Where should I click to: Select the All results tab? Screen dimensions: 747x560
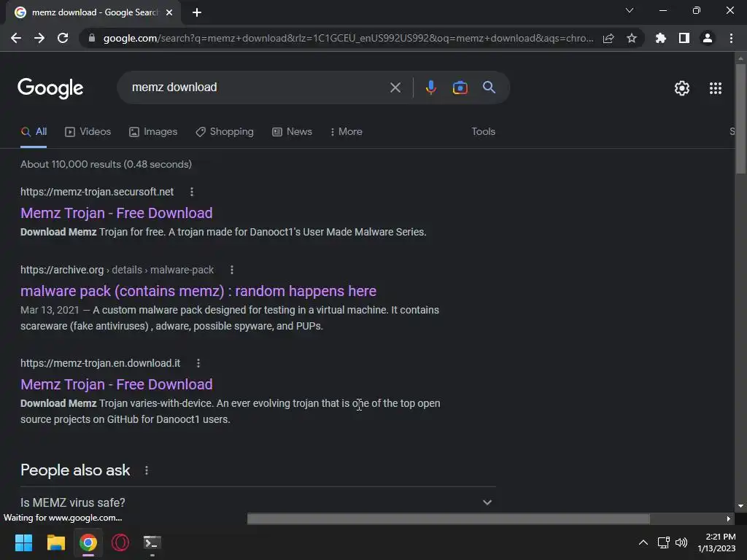click(34, 132)
